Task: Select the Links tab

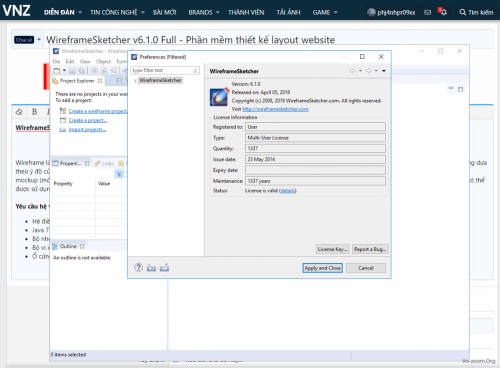Action: point(105,163)
